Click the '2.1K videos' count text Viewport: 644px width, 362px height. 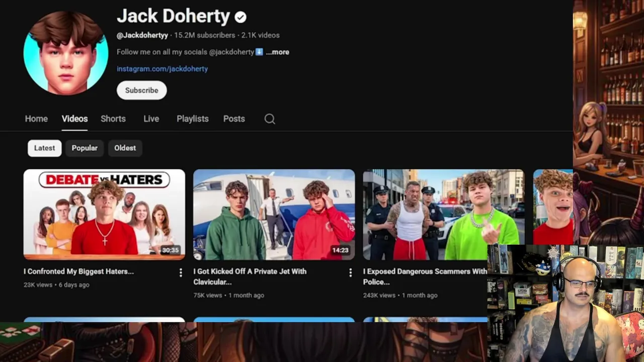coord(260,35)
